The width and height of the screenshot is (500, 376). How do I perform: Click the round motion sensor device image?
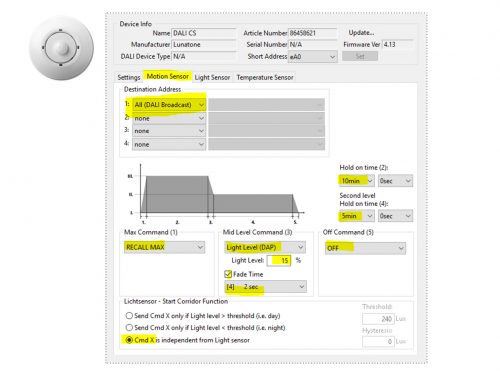pos(61,48)
